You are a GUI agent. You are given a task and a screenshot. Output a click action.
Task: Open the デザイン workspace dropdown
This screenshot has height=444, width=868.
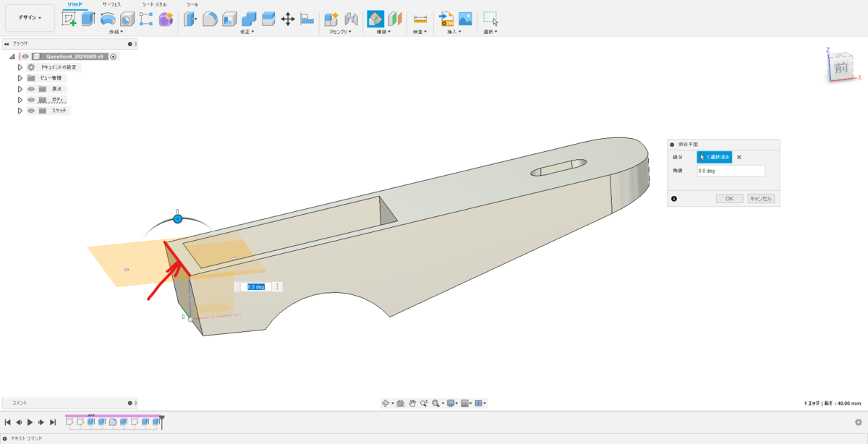tap(30, 17)
